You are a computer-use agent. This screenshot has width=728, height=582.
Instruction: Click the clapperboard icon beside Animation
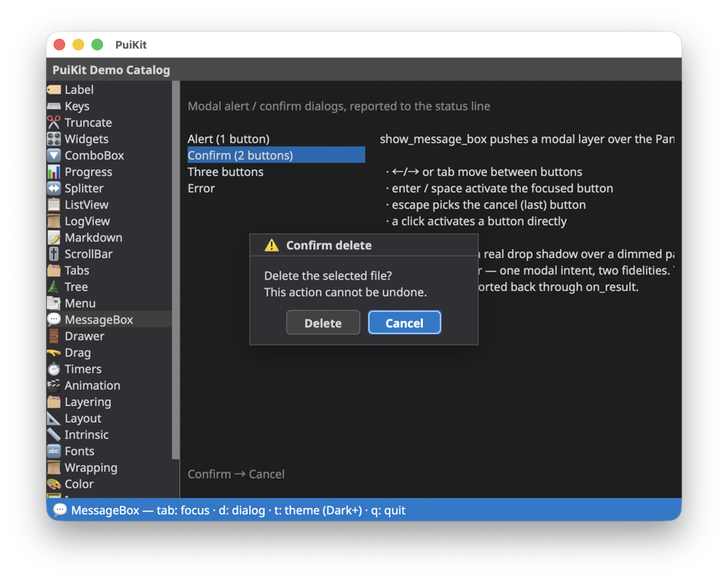53,386
